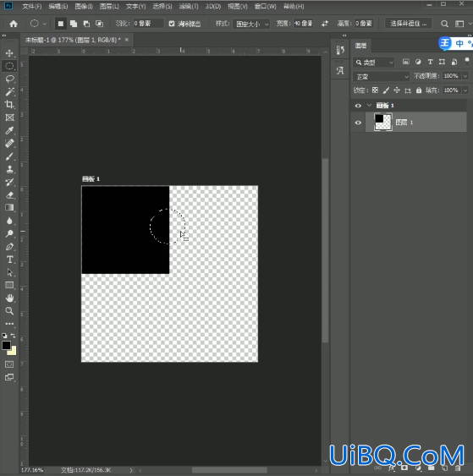Toggle lock transparent pixels
The width and height of the screenshot is (473, 476).
[x=375, y=90]
